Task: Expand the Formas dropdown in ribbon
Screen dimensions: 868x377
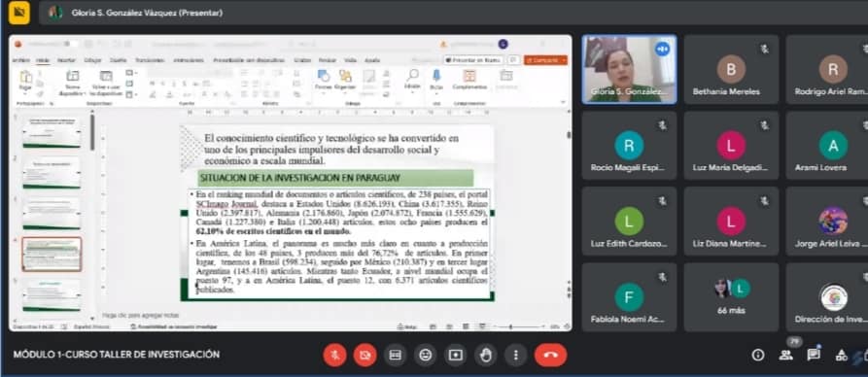Action: [323, 92]
